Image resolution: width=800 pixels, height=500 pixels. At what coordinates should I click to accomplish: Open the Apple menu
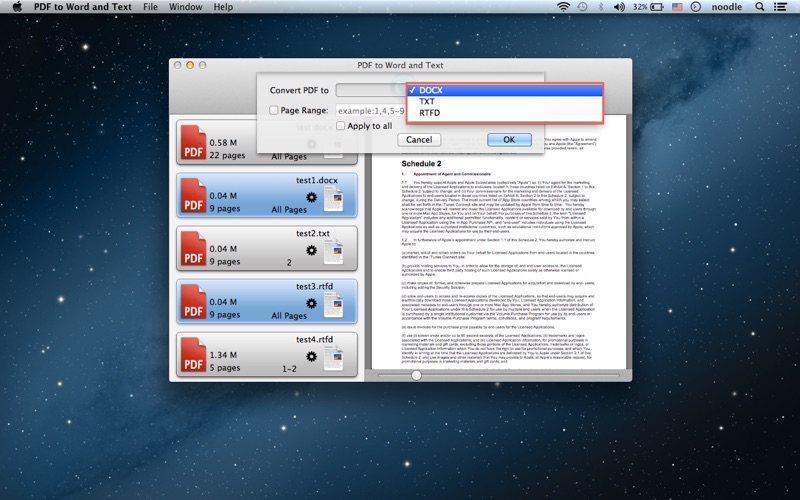[x=17, y=7]
